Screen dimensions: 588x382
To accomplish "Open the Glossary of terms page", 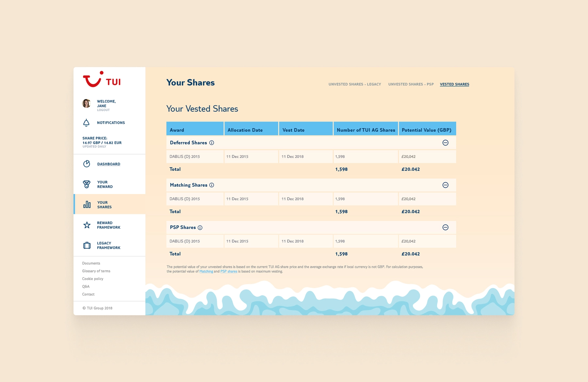I will point(96,271).
